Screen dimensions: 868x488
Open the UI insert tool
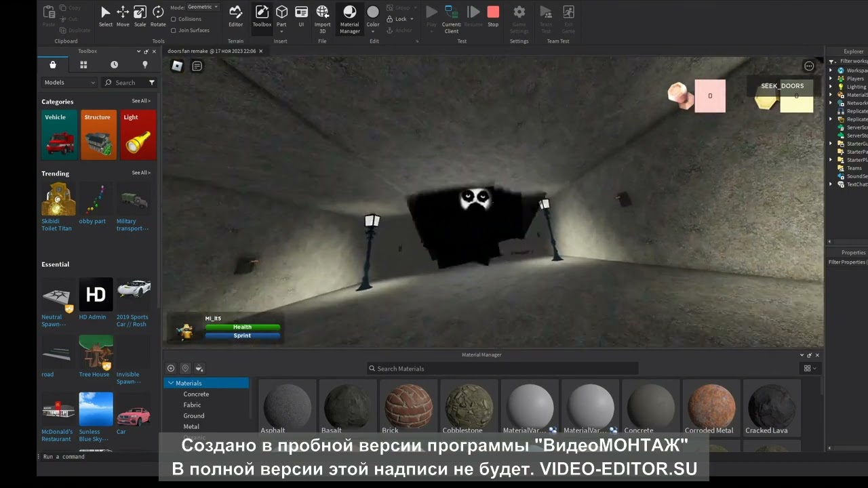point(301,16)
